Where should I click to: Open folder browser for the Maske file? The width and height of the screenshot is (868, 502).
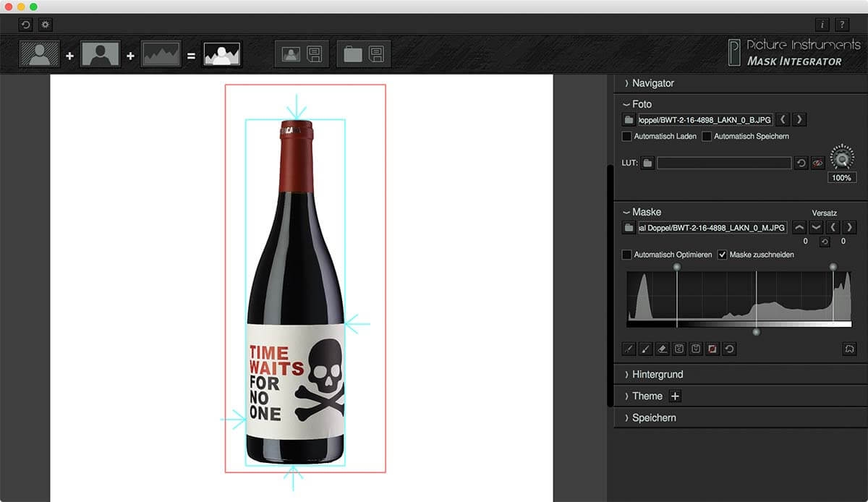click(629, 228)
